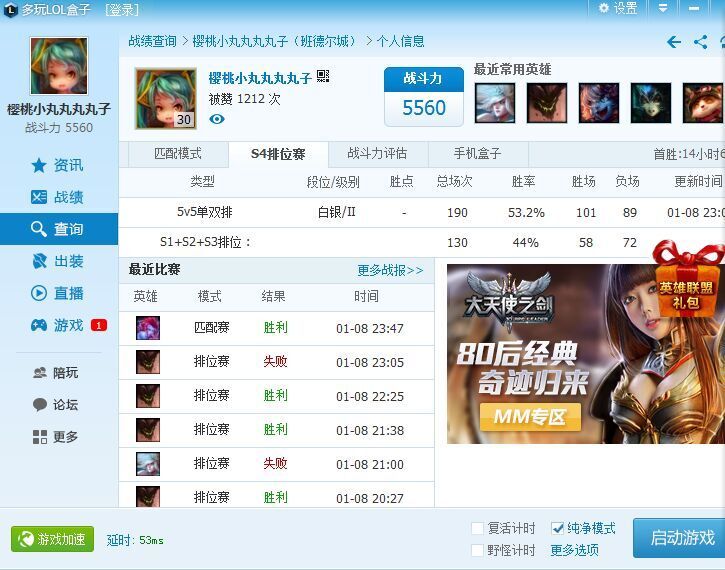The width and height of the screenshot is (725, 570).
Task: Click the 53.2% win rate value
Action: [526, 213]
